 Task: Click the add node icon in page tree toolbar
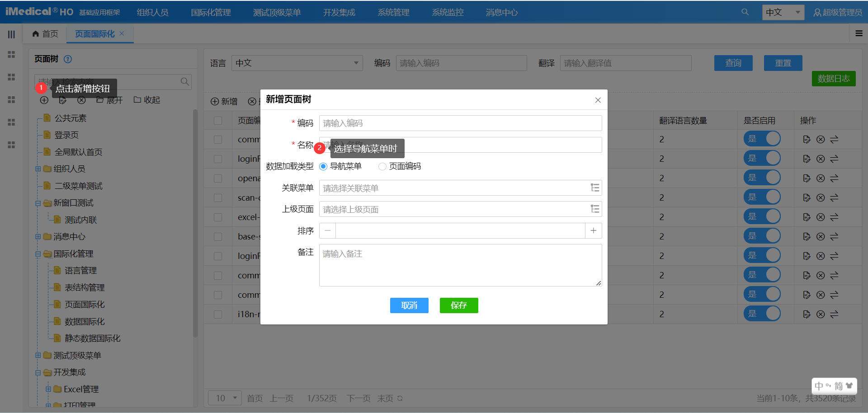click(x=44, y=100)
